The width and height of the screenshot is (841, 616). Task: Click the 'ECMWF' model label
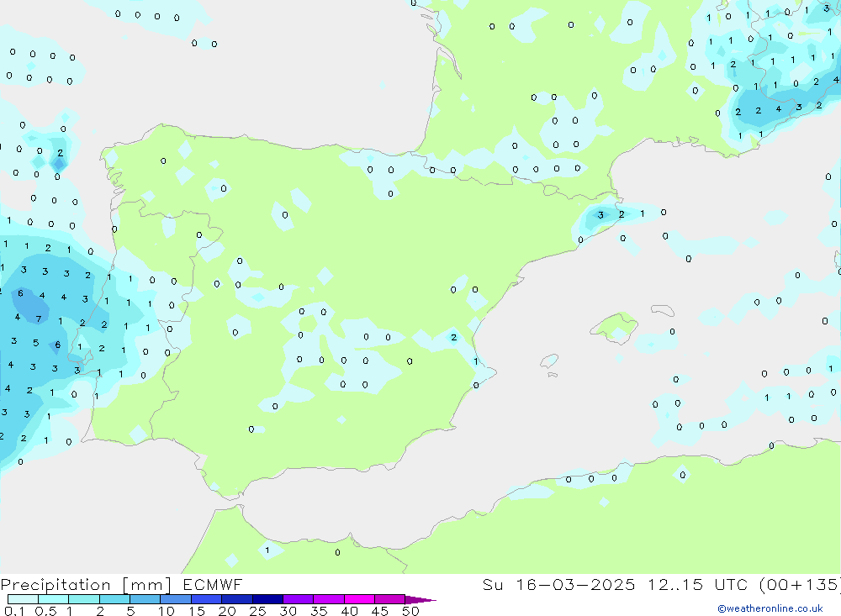click(213, 584)
